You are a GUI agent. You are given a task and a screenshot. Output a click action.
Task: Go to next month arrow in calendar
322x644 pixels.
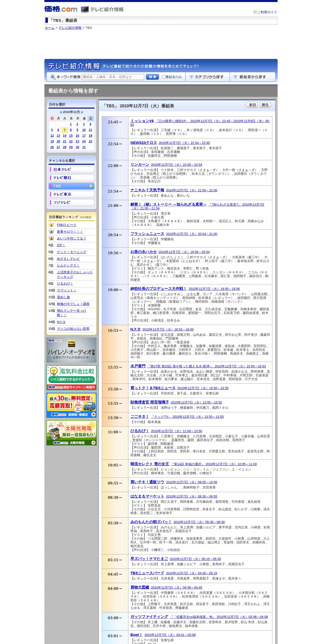click(x=82, y=112)
